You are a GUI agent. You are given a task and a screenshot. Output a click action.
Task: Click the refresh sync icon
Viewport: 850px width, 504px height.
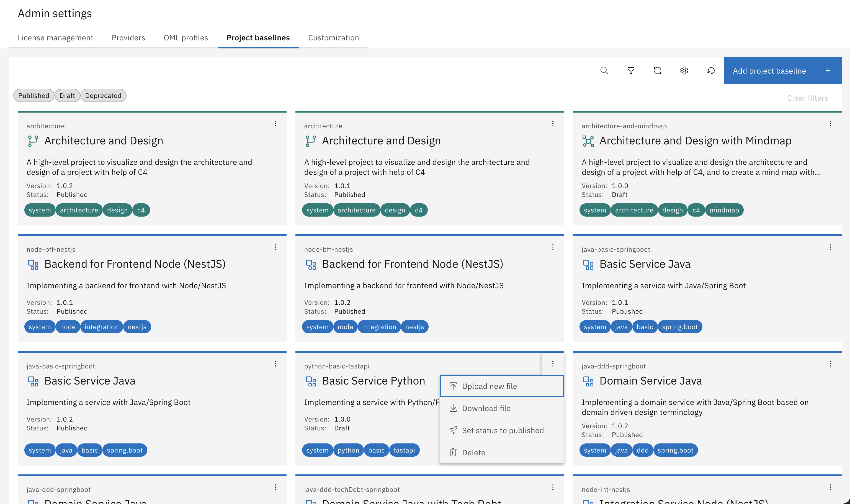tap(657, 71)
